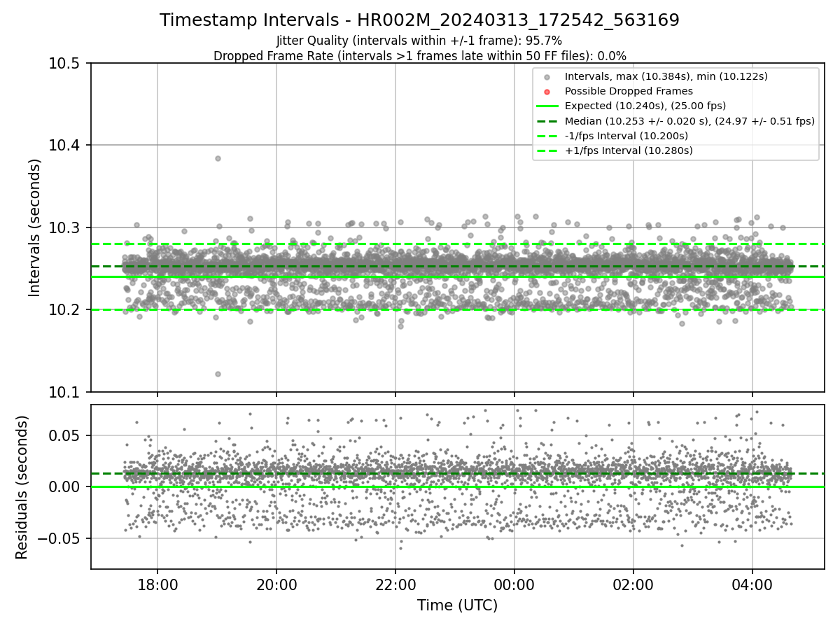Click the "Residuals (seconds)" y-axis label

pyautogui.click(x=22, y=487)
